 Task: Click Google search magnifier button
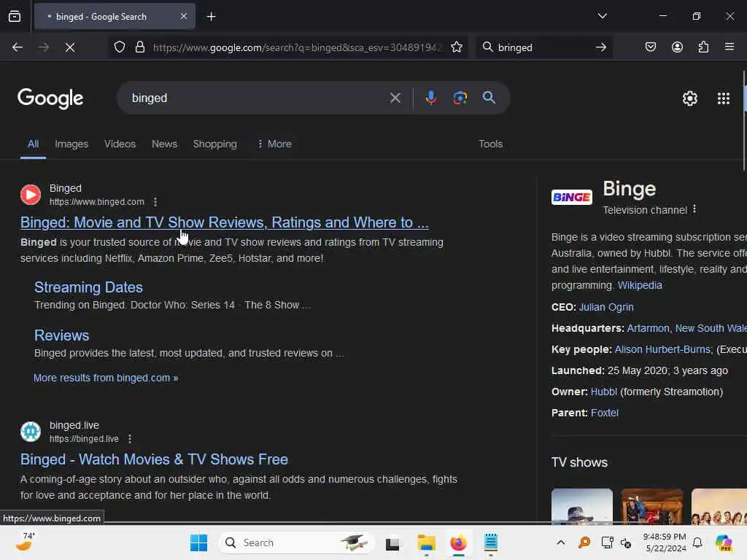click(489, 98)
